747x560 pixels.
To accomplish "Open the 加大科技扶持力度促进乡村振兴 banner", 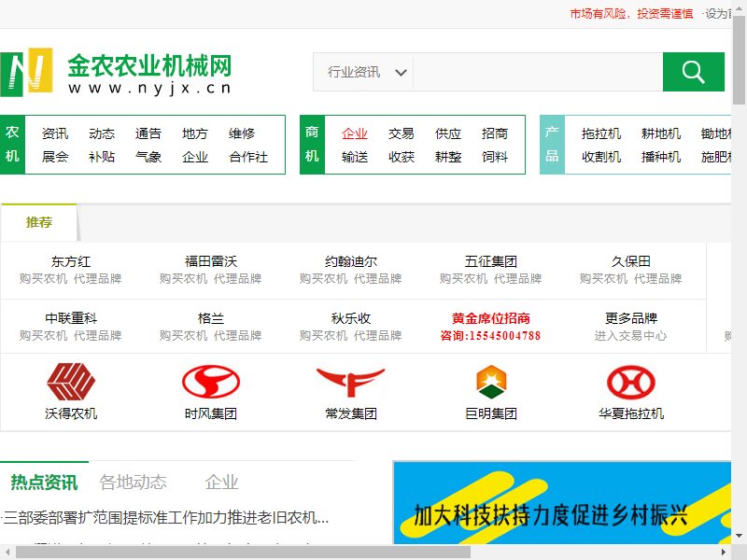I will [x=562, y=502].
